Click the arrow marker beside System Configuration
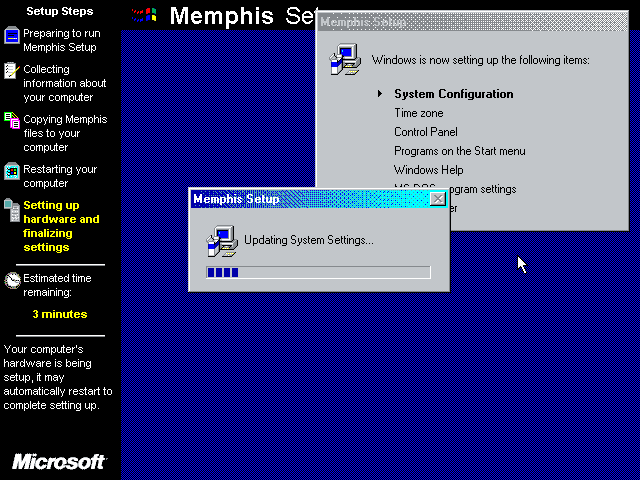The height and width of the screenshot is (480, 640). (380, 94)
